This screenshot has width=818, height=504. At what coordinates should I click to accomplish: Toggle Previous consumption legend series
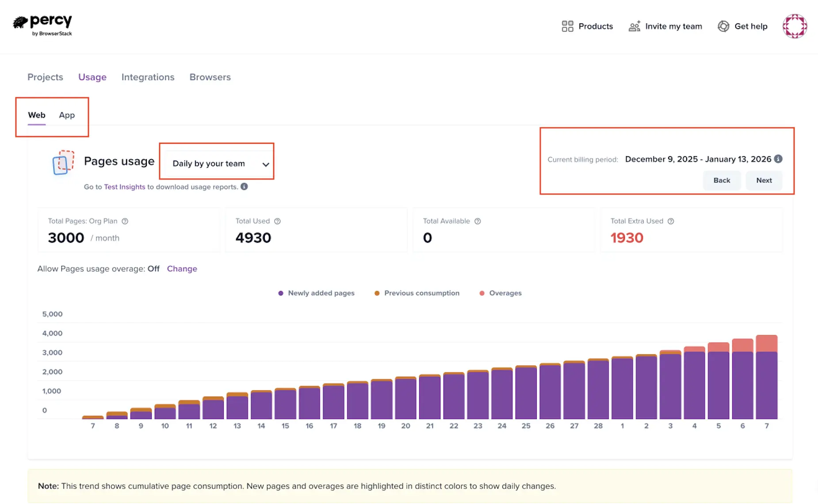[417, 293]
